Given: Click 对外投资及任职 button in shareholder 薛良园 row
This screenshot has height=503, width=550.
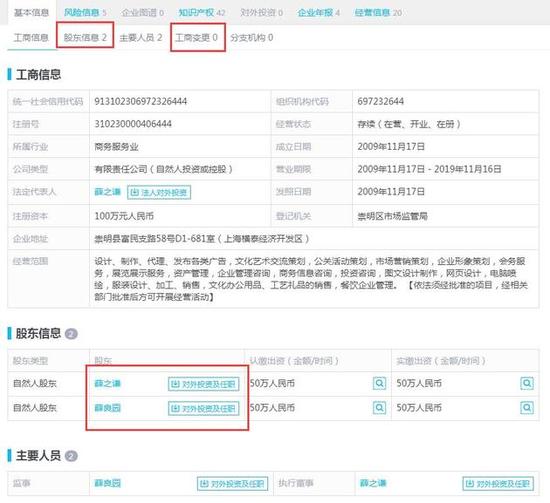Looking at the screenshot, I should [x=204, y=409].
